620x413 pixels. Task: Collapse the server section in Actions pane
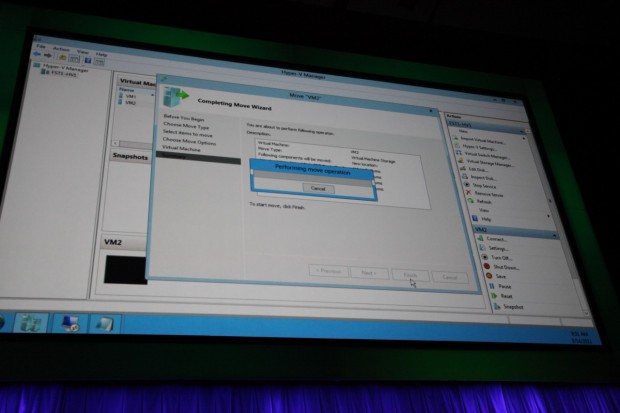(522, 131)
